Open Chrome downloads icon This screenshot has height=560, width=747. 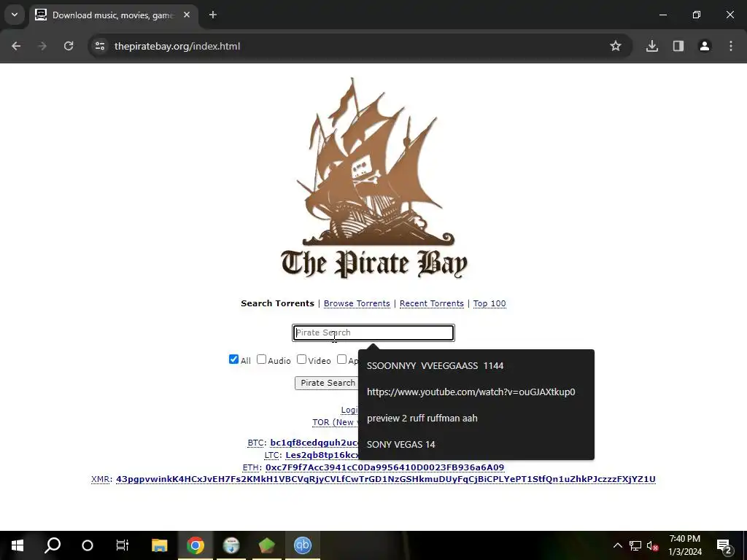(x=652, y=46)
